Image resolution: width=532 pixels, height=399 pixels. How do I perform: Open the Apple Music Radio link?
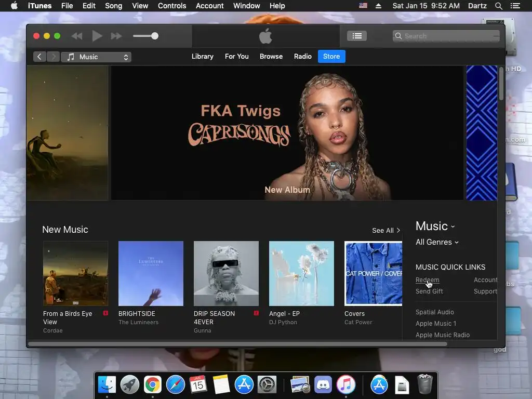point(443,335)
